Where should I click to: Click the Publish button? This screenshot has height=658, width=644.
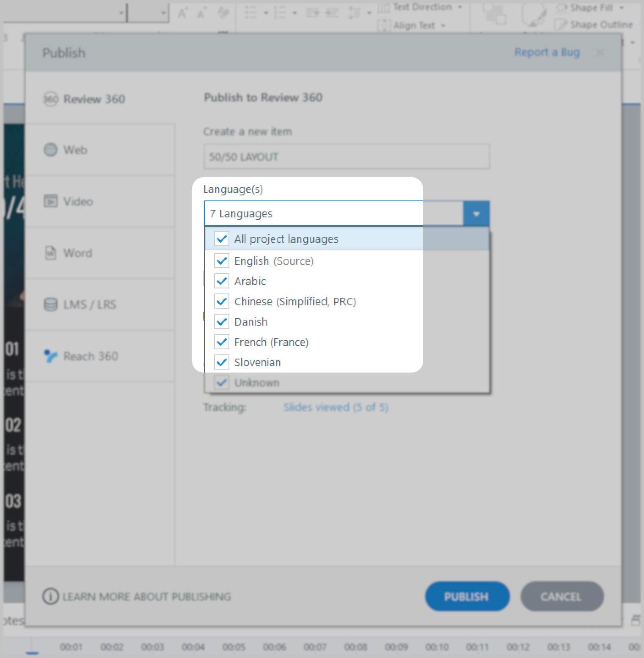pos(467,596)
